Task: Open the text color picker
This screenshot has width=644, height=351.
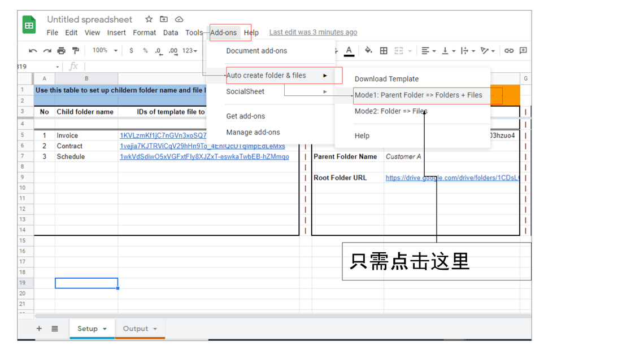Action: tap(349, 51)
